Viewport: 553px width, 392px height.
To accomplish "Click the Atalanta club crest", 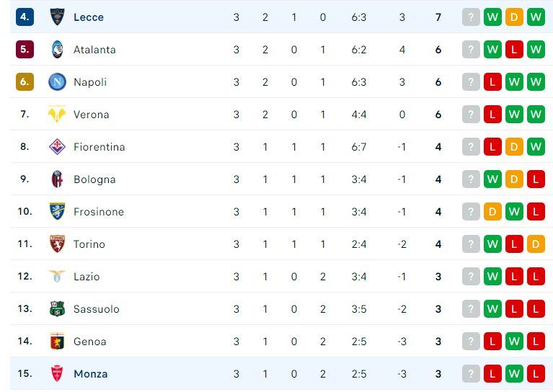I will point(57,49).
